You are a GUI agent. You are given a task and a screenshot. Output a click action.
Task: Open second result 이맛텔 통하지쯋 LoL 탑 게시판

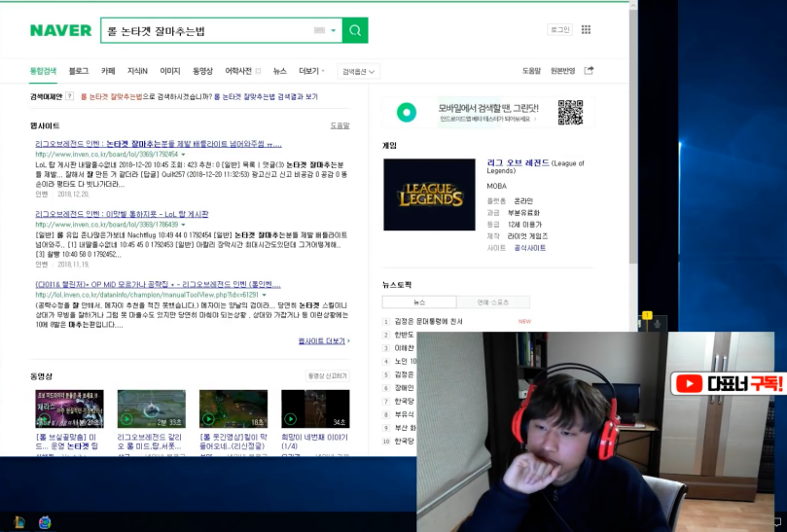(x=122, y=214)
